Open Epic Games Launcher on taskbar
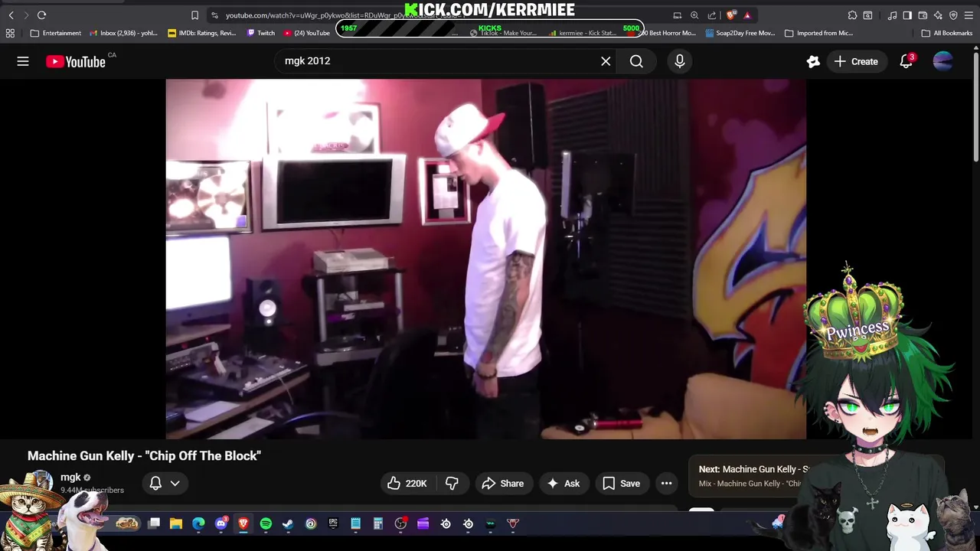This screenshot has height=551, width=980. coord(333,523)
